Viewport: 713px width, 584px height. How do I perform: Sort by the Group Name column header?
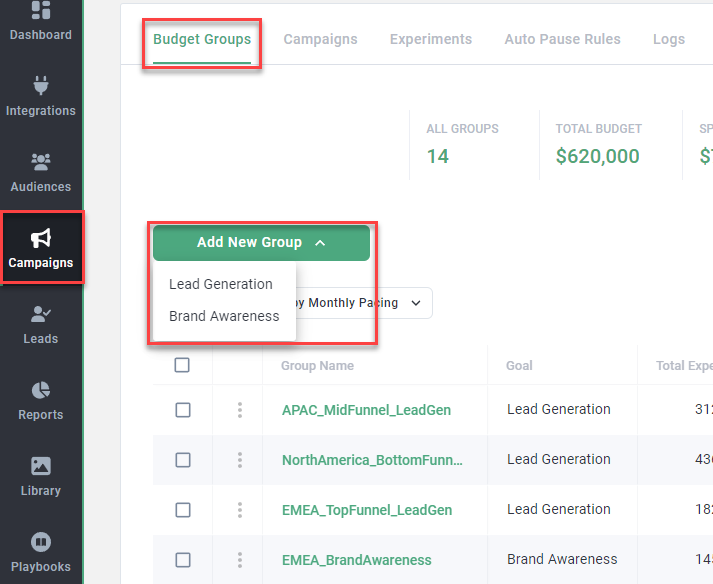click(317, 366)
